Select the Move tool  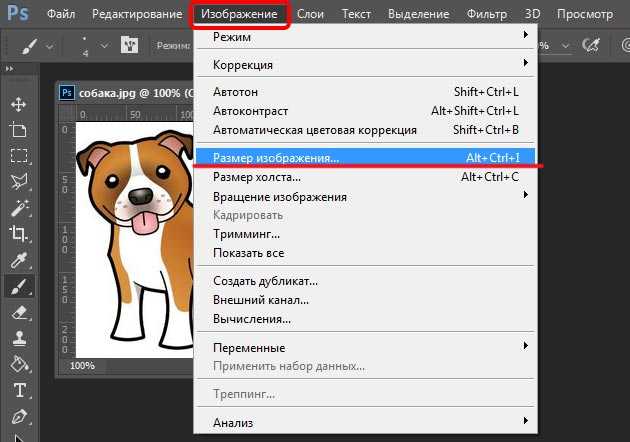(19, 104)
